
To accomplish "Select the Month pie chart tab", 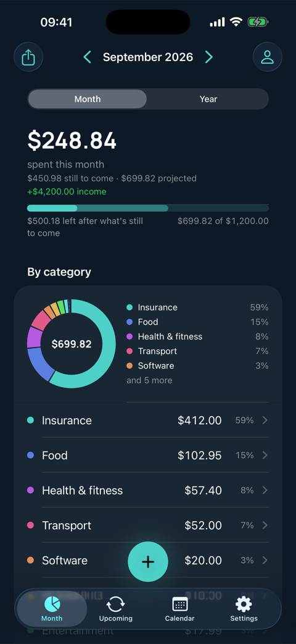I will [x=52, y=609].
